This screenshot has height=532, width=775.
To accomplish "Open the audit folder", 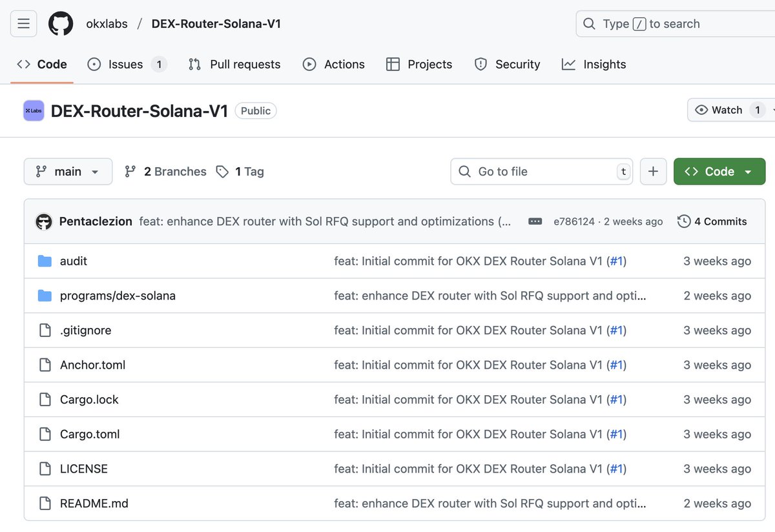I will (x=74, y=261).
